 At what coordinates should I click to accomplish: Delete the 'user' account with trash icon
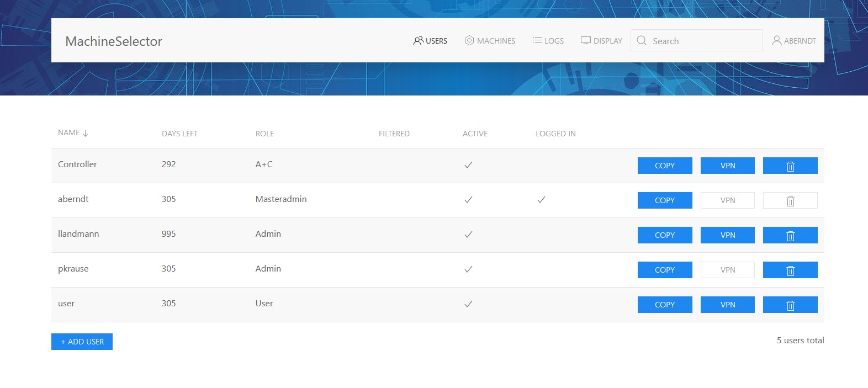[790, 305]
